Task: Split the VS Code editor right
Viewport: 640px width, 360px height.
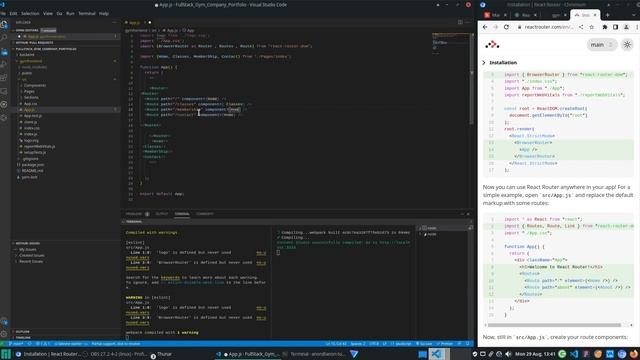Action: [460, 22]
